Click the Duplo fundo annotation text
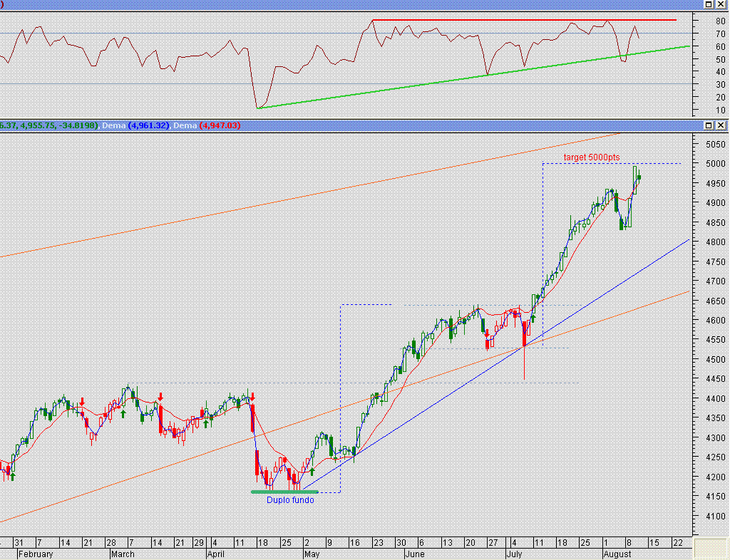730x560 pixels. tap(289, 500)
